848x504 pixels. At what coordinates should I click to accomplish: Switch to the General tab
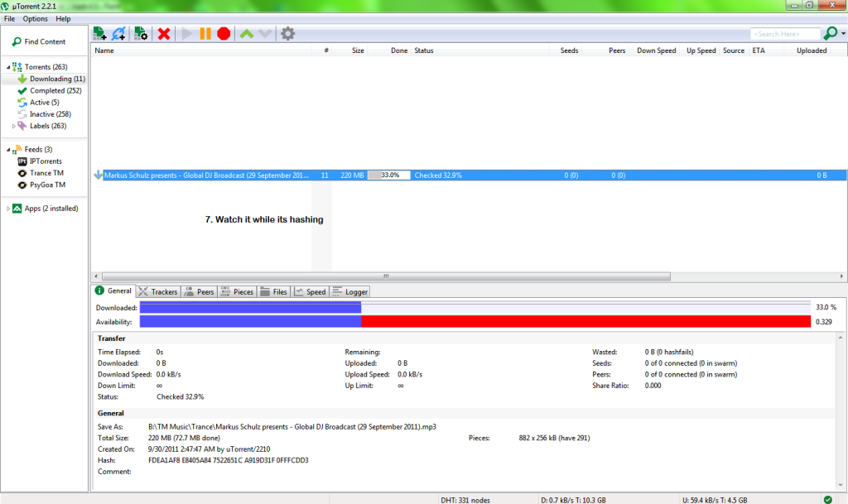(113, 290)
